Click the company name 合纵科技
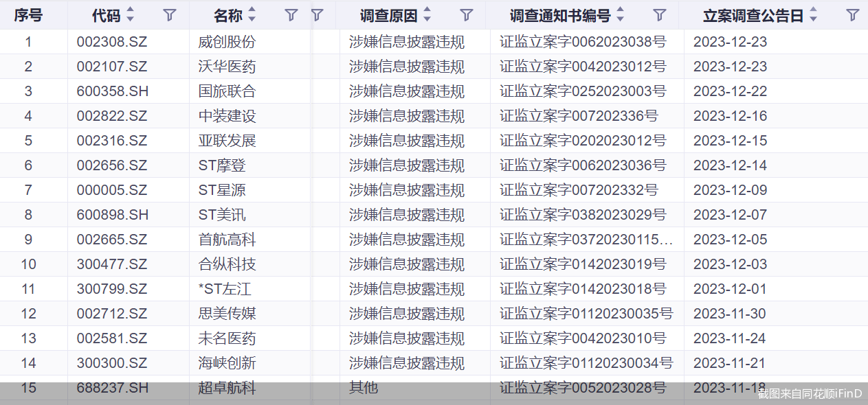Image resolution: width=868 pixels, height=405 pixels. click(227, 264)
